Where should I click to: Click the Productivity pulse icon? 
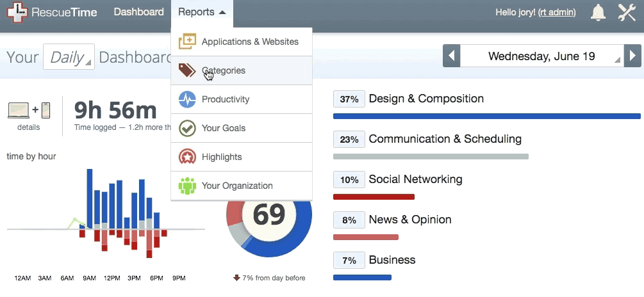coord(186,99)
